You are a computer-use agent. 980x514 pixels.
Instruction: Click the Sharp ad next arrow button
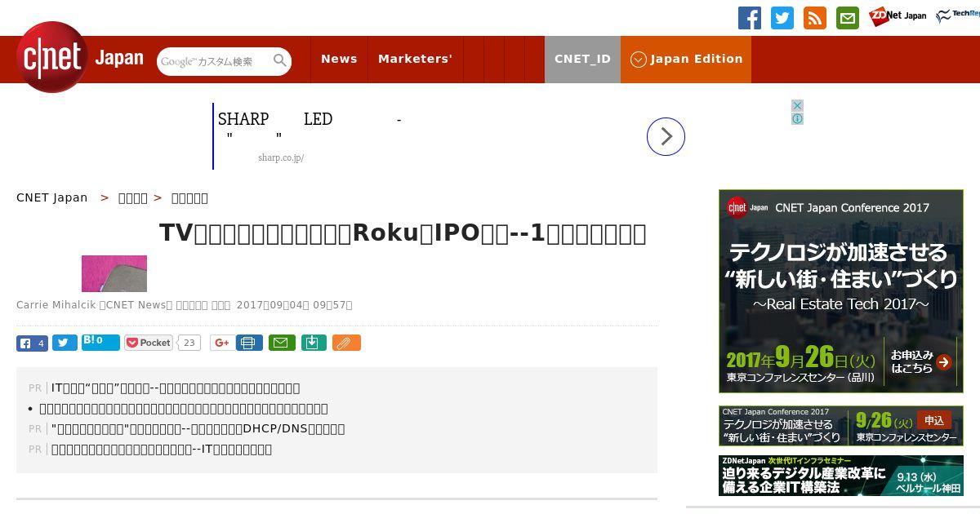[x=666, y=136]
